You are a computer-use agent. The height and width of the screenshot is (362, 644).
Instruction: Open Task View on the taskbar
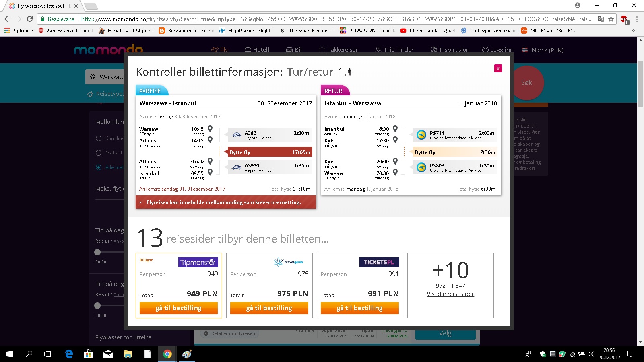tap(48, 354)
